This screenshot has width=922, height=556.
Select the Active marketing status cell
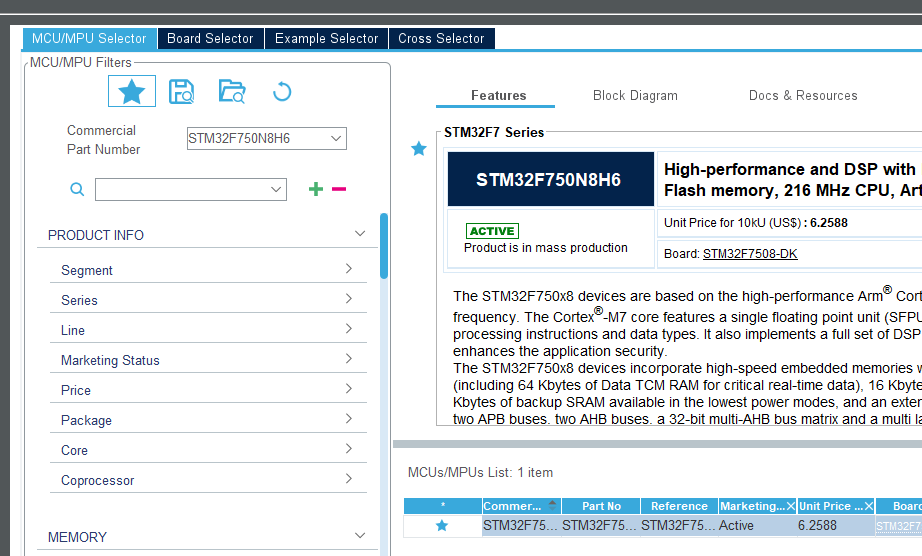pyautogui.click(x=757, y=525)
